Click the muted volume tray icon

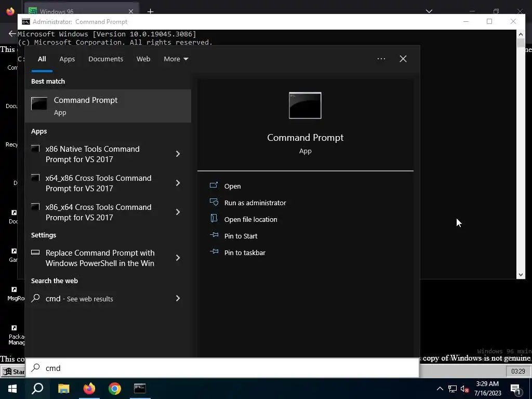464,389
